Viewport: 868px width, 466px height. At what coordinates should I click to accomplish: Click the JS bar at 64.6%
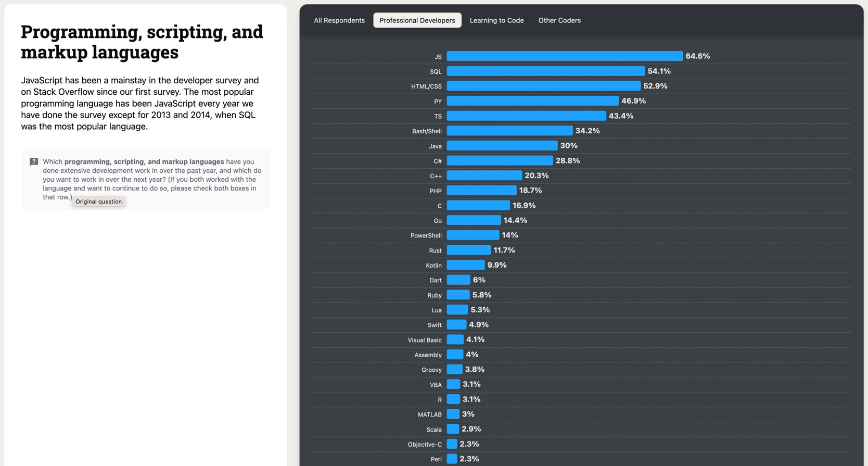[565, 56]
